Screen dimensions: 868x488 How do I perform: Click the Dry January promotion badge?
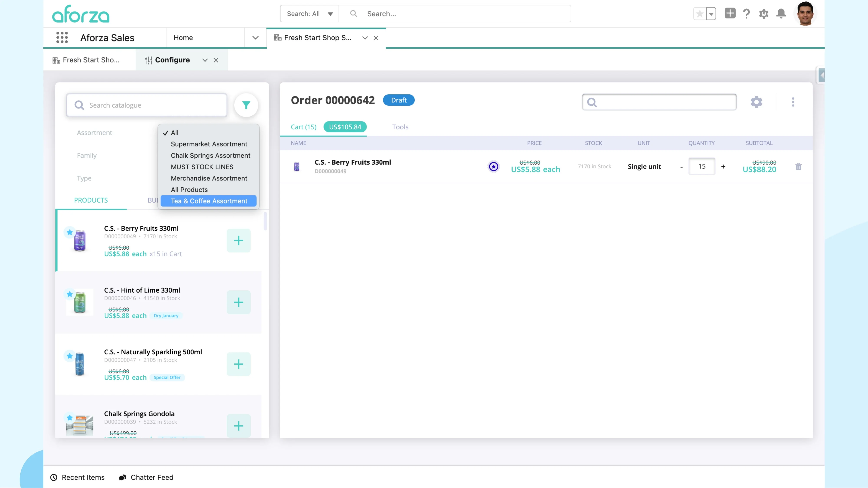tap(166, 316)
